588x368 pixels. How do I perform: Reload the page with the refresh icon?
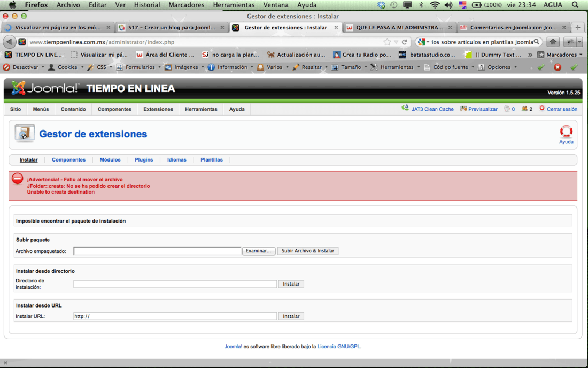(x=404, y=42)
